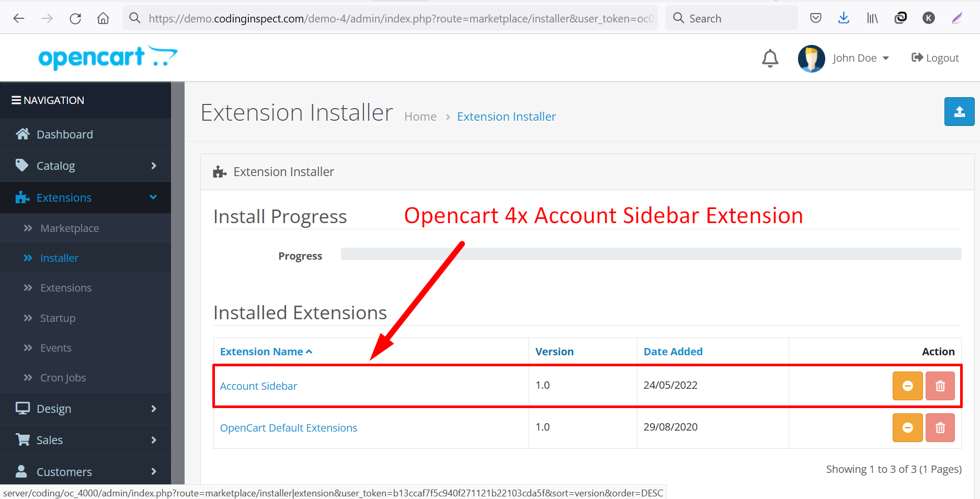Open the John Doe user dropdown

pos(844,58)
